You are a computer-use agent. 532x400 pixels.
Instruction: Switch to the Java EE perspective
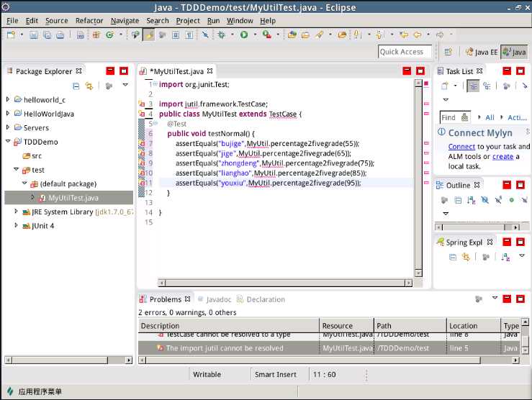[482, 52]
